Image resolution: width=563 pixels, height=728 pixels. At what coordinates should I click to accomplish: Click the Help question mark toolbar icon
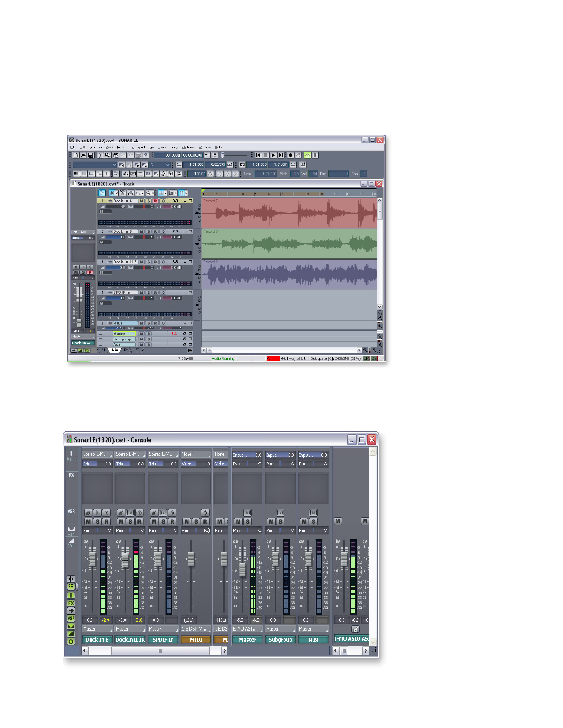tap(145, 156)
